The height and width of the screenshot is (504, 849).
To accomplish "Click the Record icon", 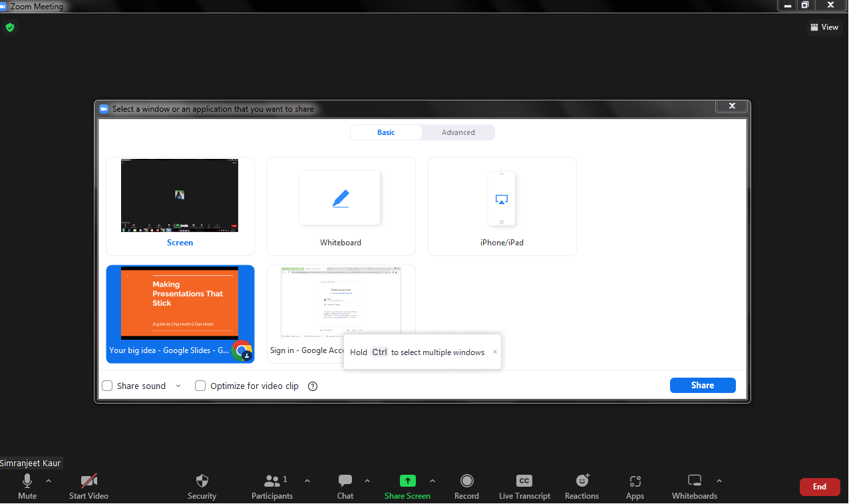I will (x=466, y=481).
